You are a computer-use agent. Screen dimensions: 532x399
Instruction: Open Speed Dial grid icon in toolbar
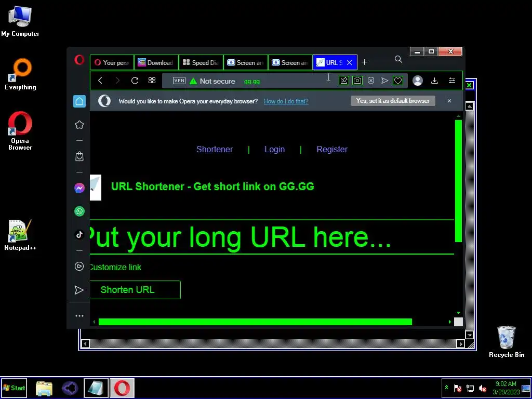(152, 81)
